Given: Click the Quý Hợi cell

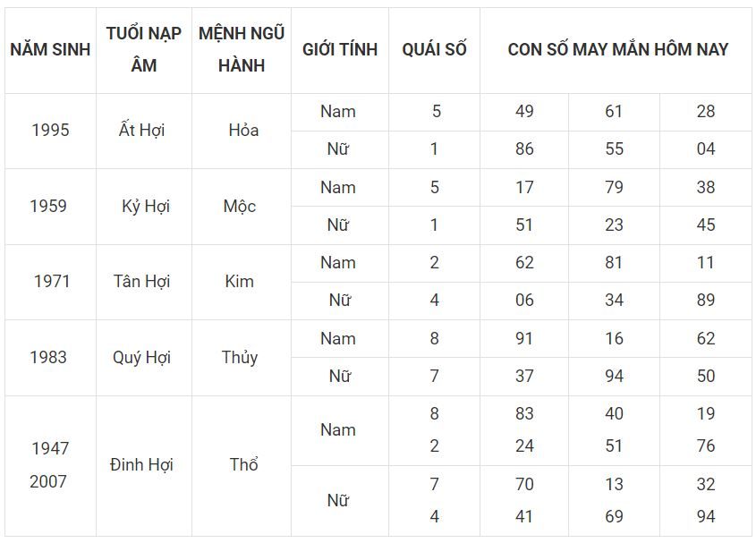Looking at the screenshot, I should pyautogui.click(x=141, y=357).
